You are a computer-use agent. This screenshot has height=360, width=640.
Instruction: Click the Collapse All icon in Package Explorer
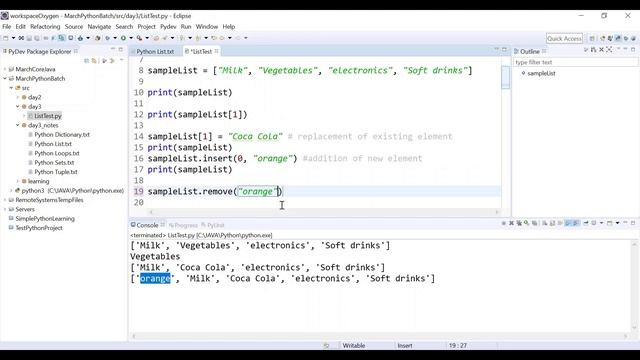pos(87,61)
